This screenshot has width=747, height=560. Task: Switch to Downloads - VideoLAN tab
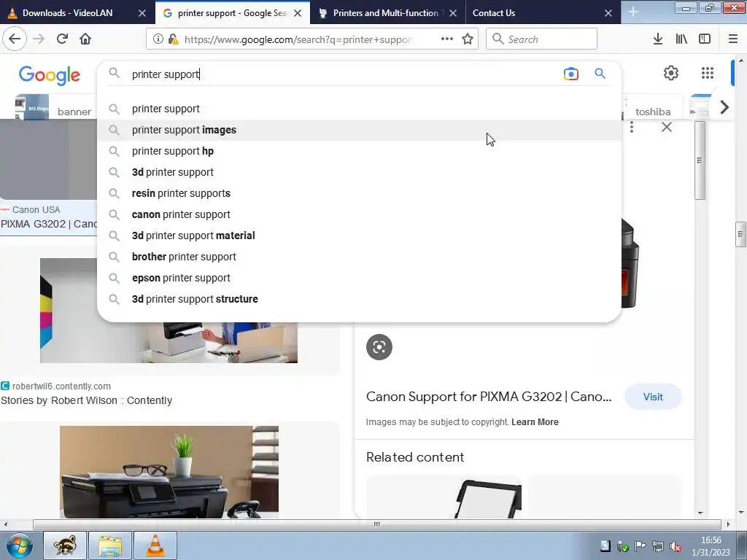point(68,13)
